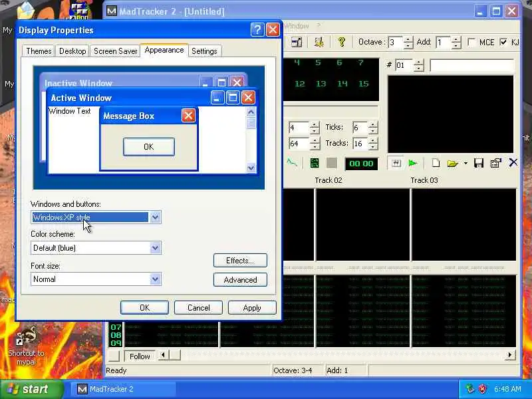The image size is (532, 399).
Task: Open the envelope curve icon in MadTracker
Action: [292, 163]
